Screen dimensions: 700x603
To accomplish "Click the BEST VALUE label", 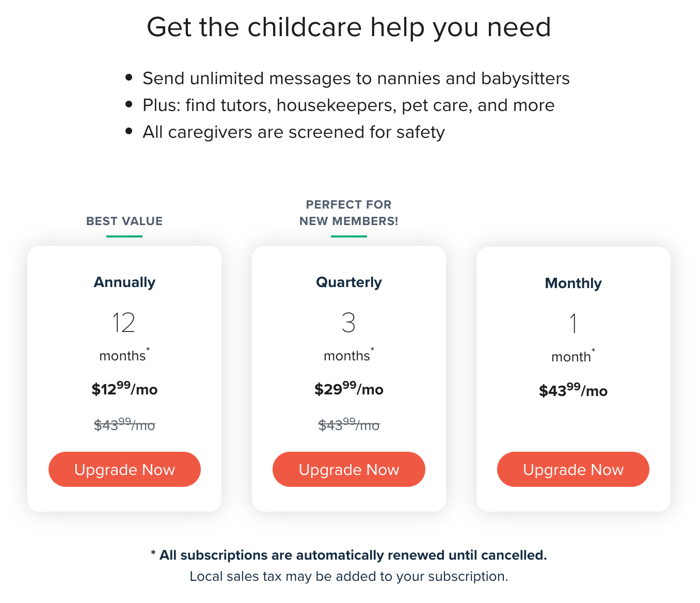I will point(124,221).
